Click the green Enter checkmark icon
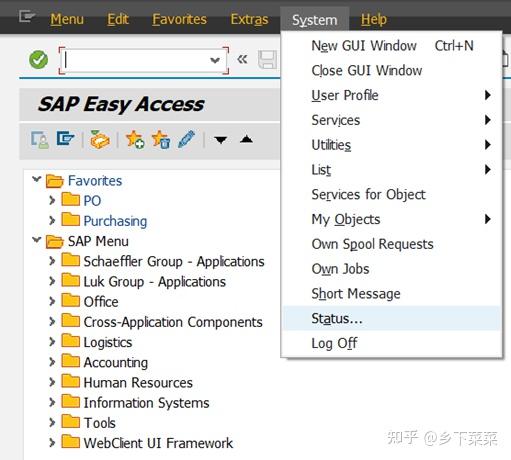511x460 pixels. coord(39,60)
